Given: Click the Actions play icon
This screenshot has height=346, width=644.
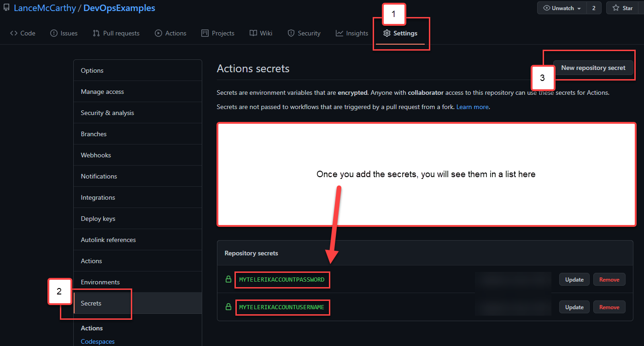Looking at the screenshot, I should coord(158,33).
